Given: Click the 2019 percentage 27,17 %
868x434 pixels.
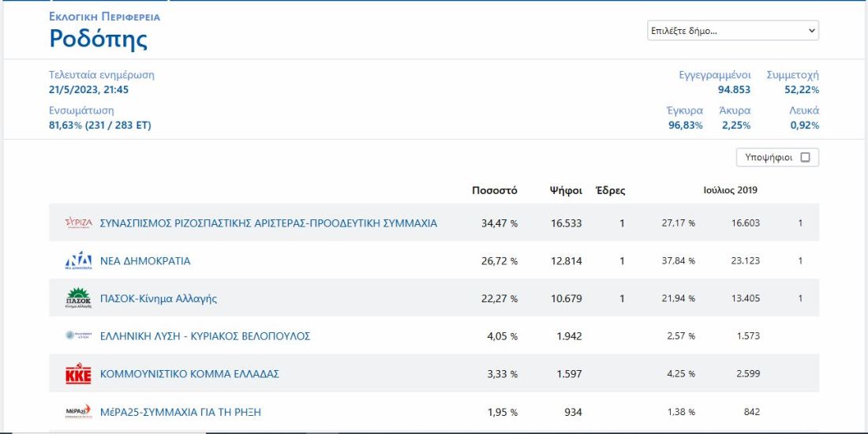Looking at the screenshot, I should pyautogui.click(x=678, y=223).
